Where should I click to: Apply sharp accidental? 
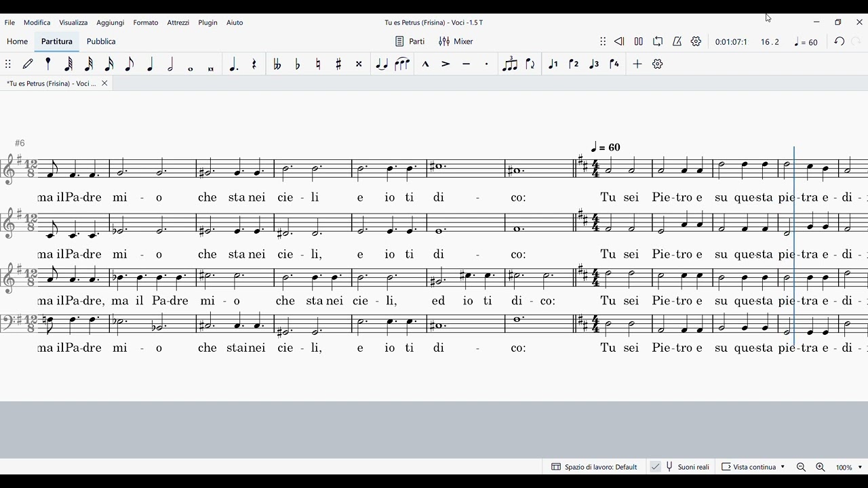point(338,64)
